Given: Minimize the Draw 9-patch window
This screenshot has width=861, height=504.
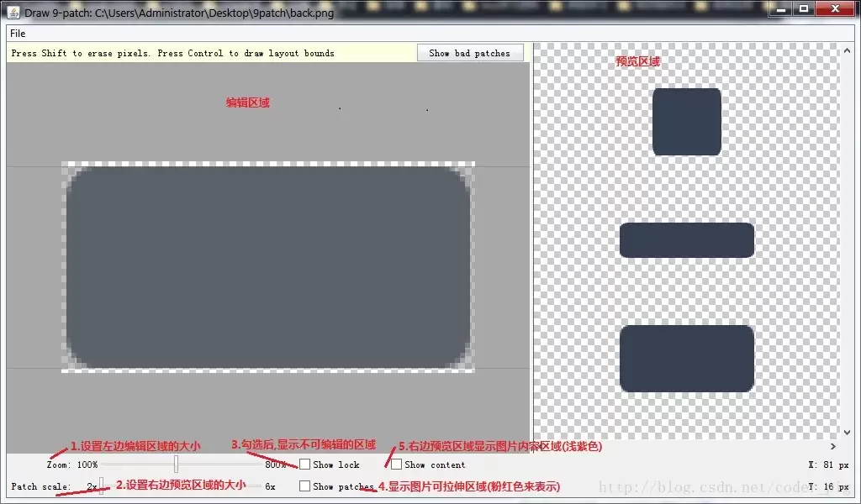Looking at the screenshot, I should tap(781, 8).
